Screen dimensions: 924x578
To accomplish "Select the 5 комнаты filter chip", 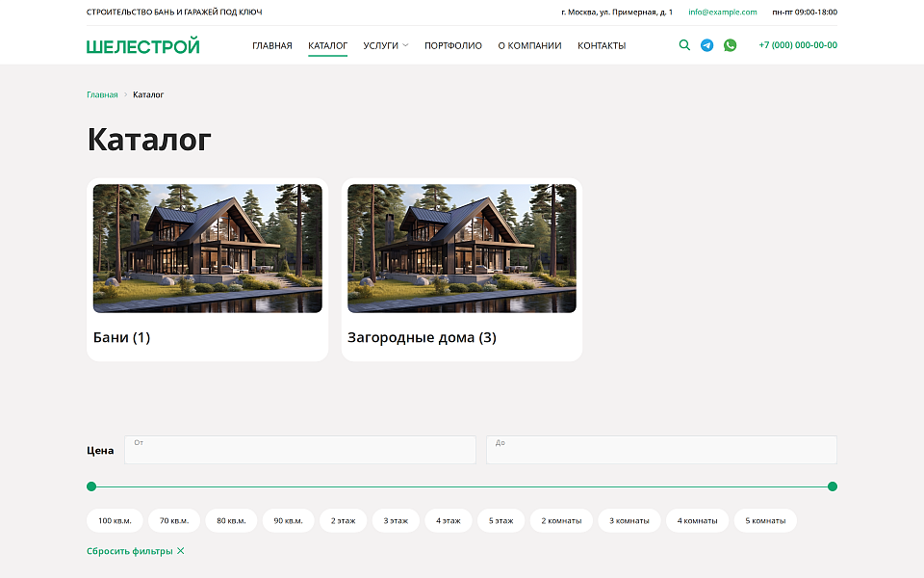I will click(765, 520).
